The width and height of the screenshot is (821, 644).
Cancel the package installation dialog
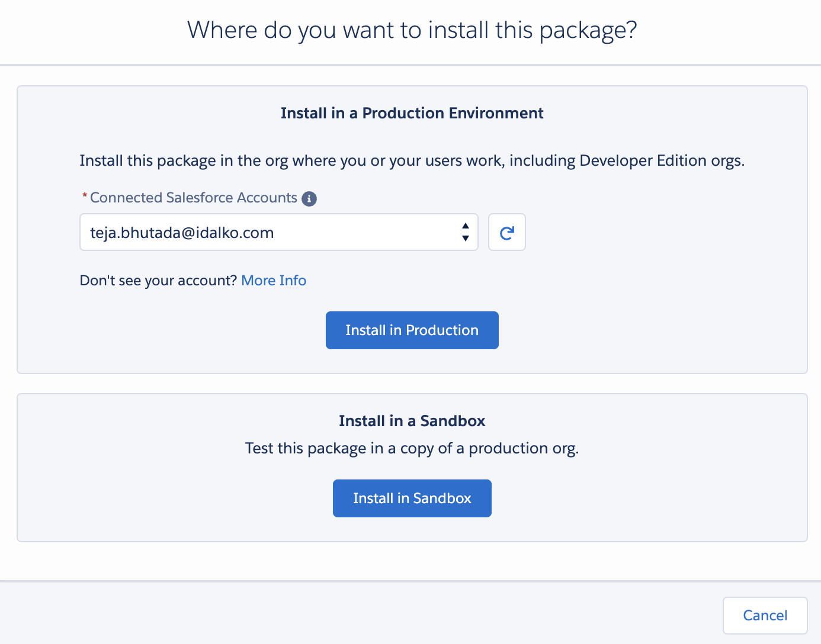tap(765, 616)
